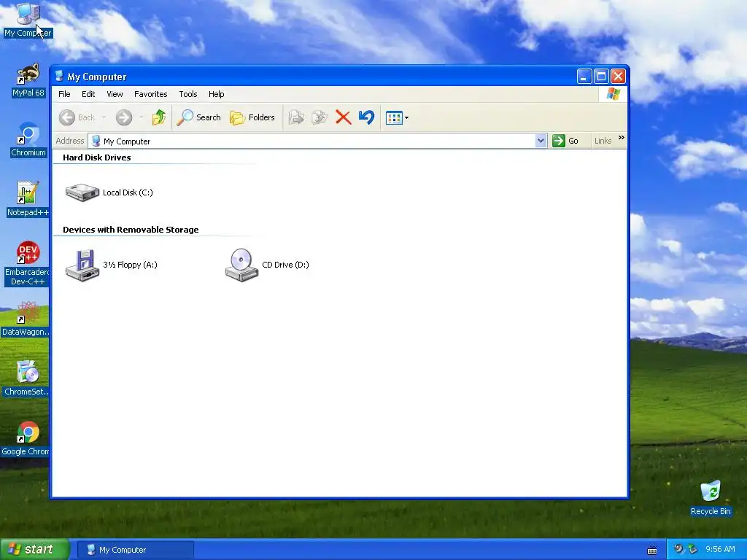Select the Notepad++ desktop shortcut
Image resolution: width=747 pixels, height=560 pixels.
point(28,200)
